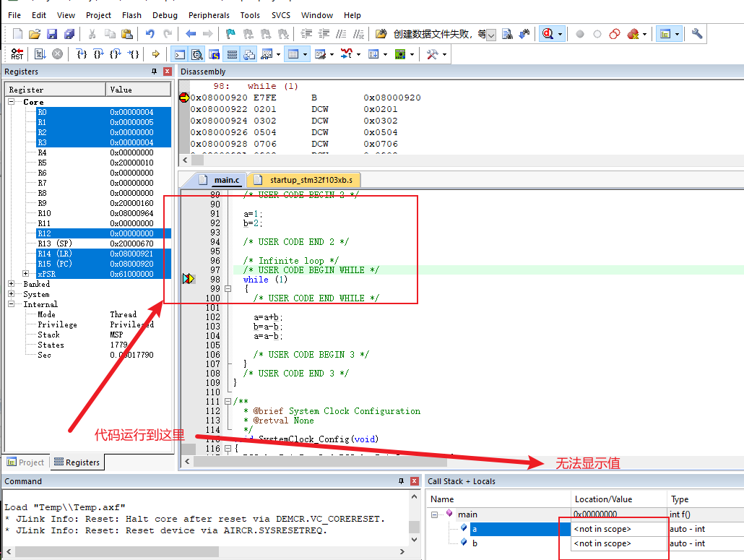This screenshot has height=560, width=744.
Task: Show the next statement with the yellow arrow
Action: pyautogui.click(x=155, y=54)
